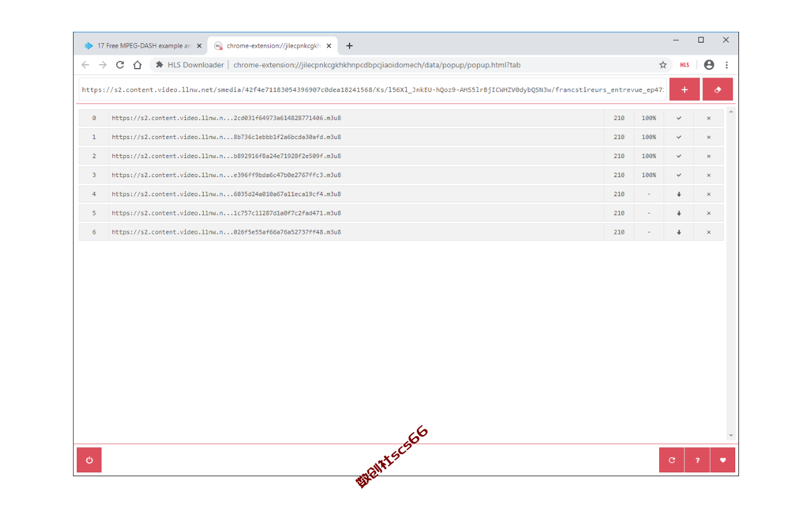This screenshot has height=508, width=812.
Task: Open help with the question mark button
Action: tap(697, 460)
